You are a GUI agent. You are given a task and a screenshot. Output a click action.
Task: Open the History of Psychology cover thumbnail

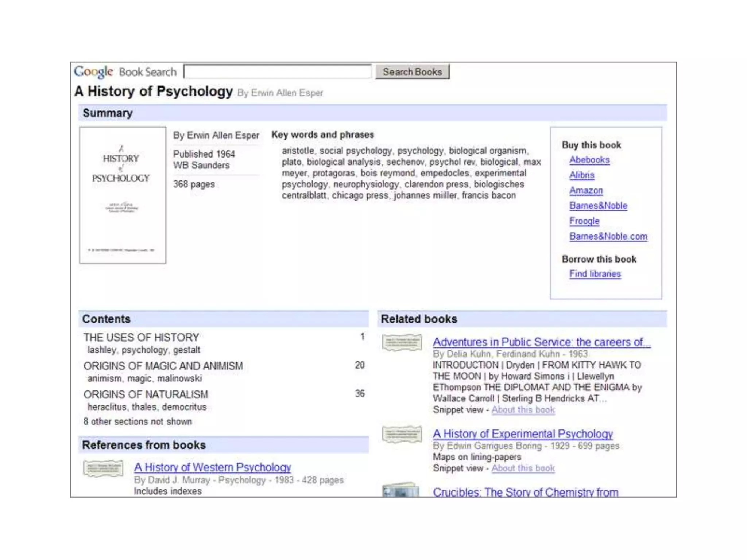pos(123,195)
